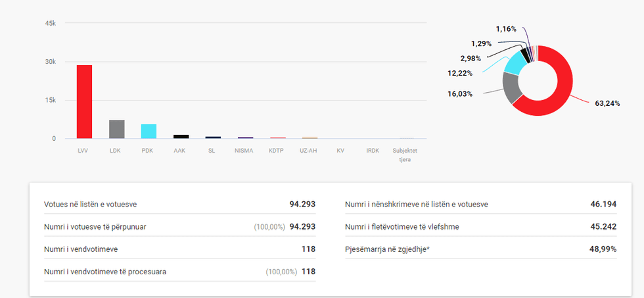
Task: Click the KDTP label on x-axis
Action: (277, 151)
